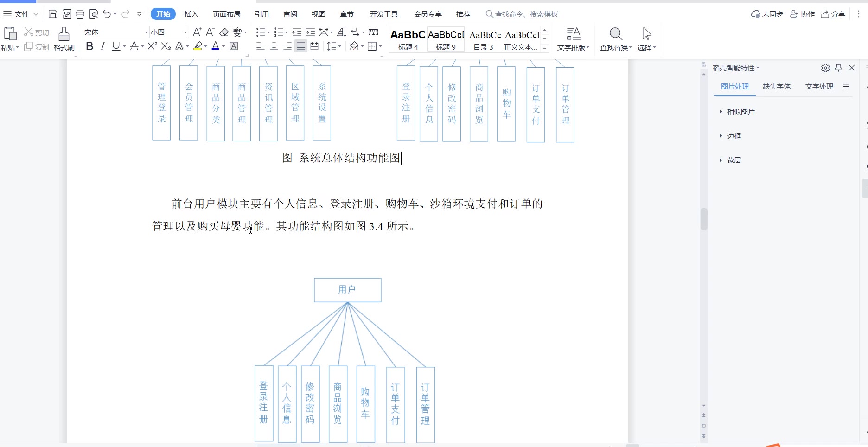Switch to 审阅 ribbon tab

[290, 14]
